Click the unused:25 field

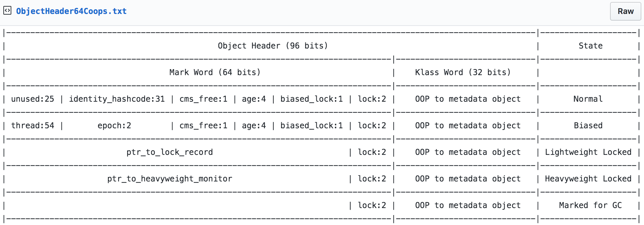tap(33, 99)
